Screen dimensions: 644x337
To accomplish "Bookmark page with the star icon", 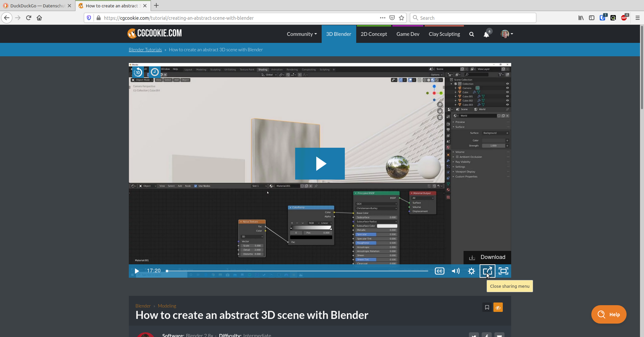I will click(x=401, y=18).
